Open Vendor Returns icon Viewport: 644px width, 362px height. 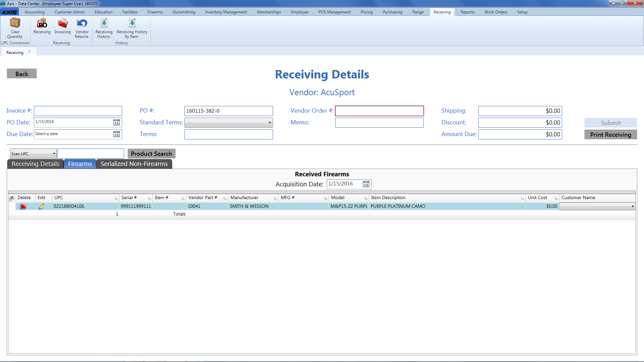pos(82,28)
